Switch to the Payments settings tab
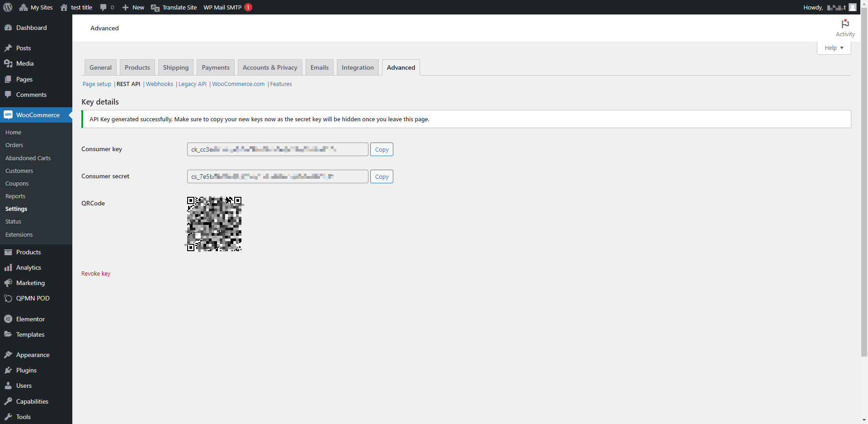 coord(216,67)
